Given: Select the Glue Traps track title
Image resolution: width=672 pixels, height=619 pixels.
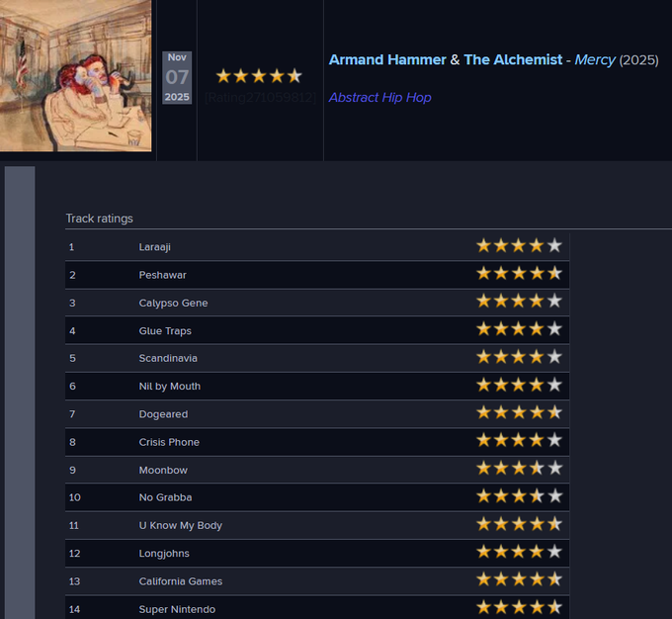Looking at the screenshot, I should [165, 331].
